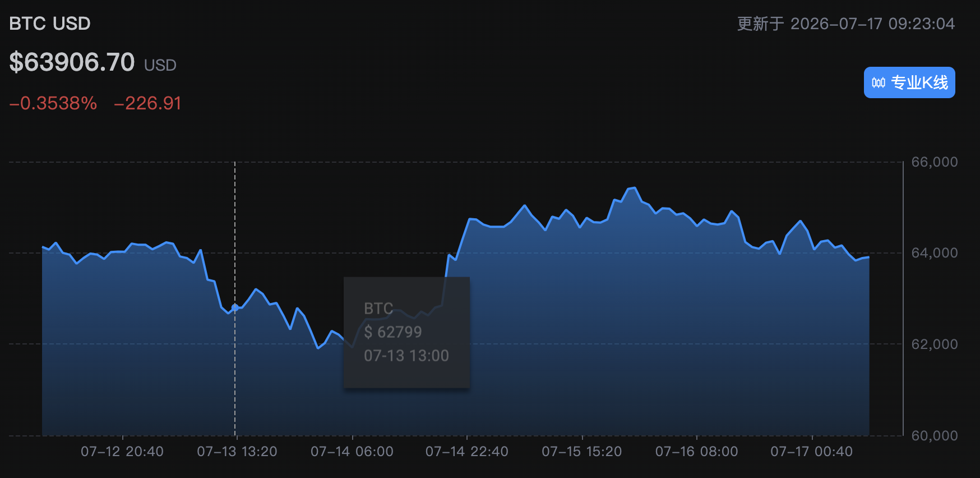980x478 pixels.
Task: Select the BTC USD pair title
Action: [50, 24]
